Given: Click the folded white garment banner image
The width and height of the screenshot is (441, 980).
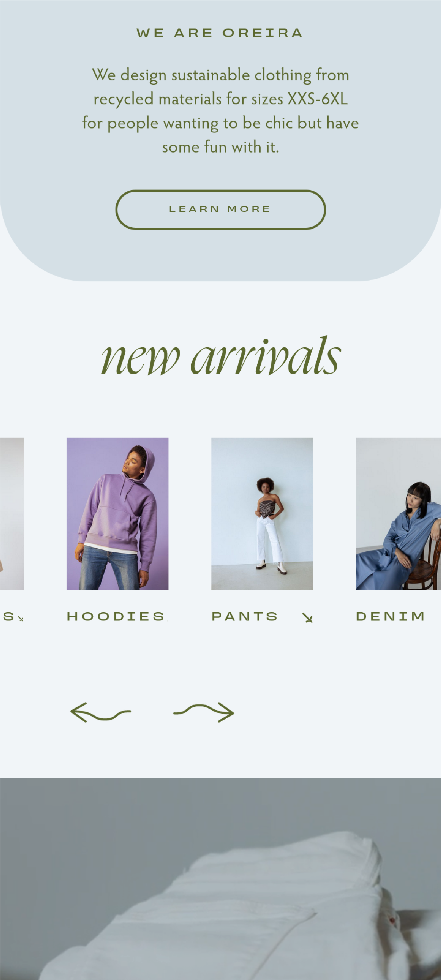Looking at the screenshot, I should pos(220,879).
